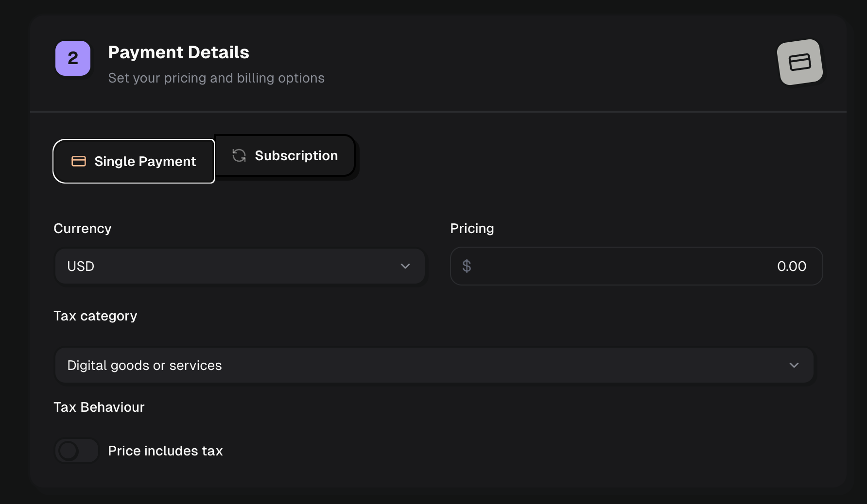Click the Price includes tax label

[165, 451]
